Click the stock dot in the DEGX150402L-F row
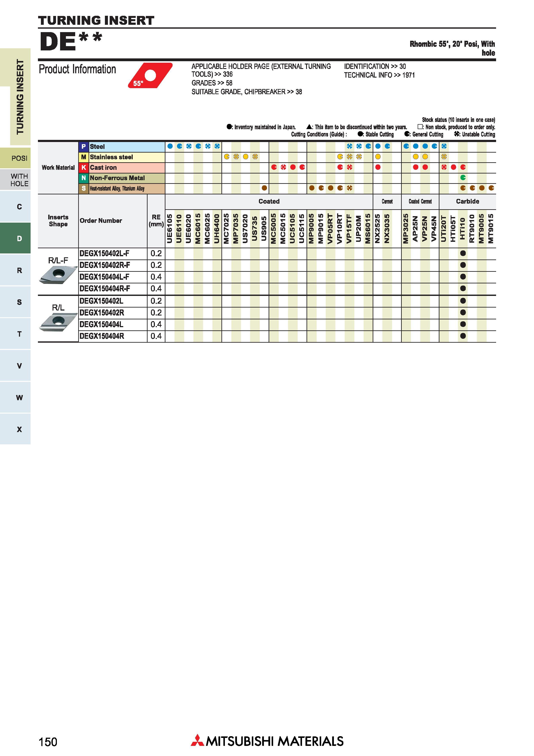 coord(463,253)
